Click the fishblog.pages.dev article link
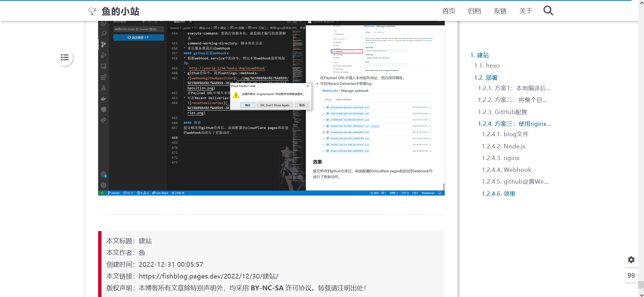Screen dimensions: 644x297 [208, 276]
